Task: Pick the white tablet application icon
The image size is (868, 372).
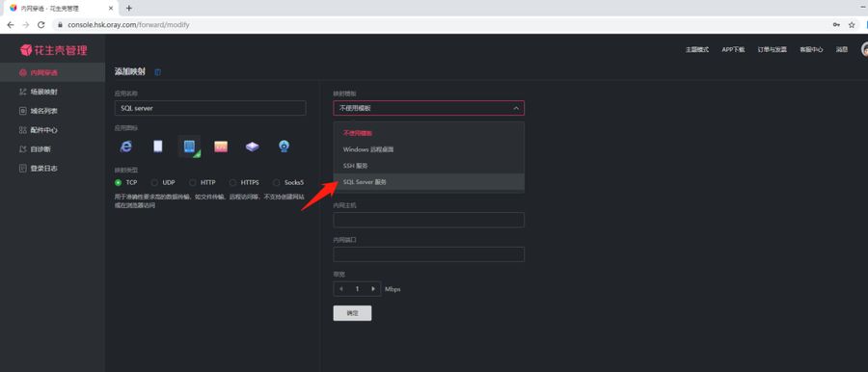Action: click(158, 146)
